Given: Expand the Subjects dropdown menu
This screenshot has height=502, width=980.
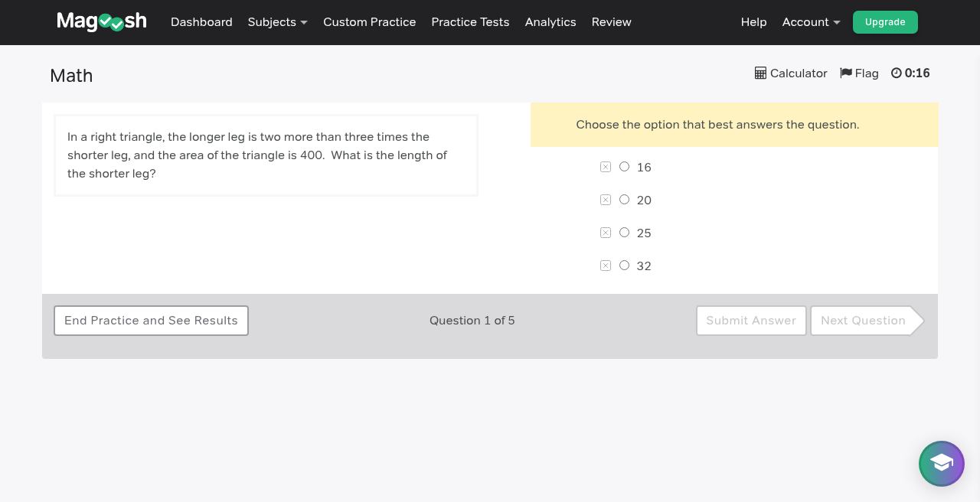Looking at the screenshot, I should [278, 22].
